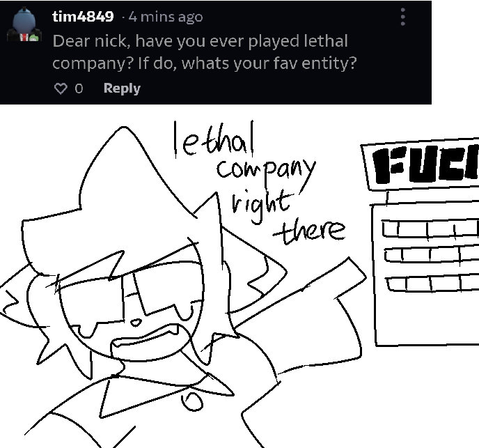Click the top shelf row of the machine
The image size is (479, 448).
pos(430,228)
